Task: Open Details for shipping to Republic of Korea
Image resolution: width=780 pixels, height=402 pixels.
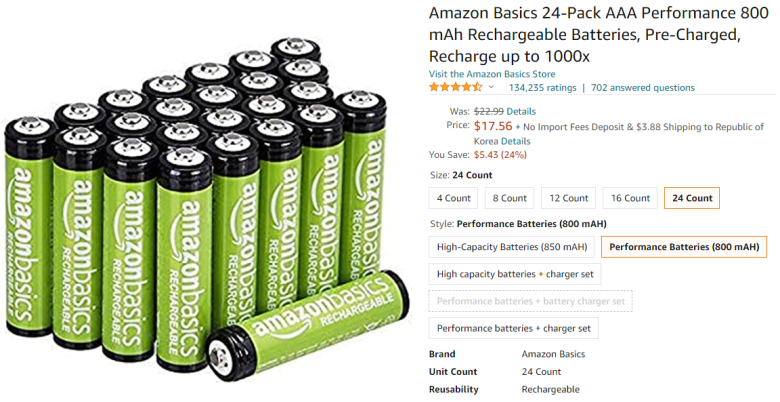Action: pos(515,141)
